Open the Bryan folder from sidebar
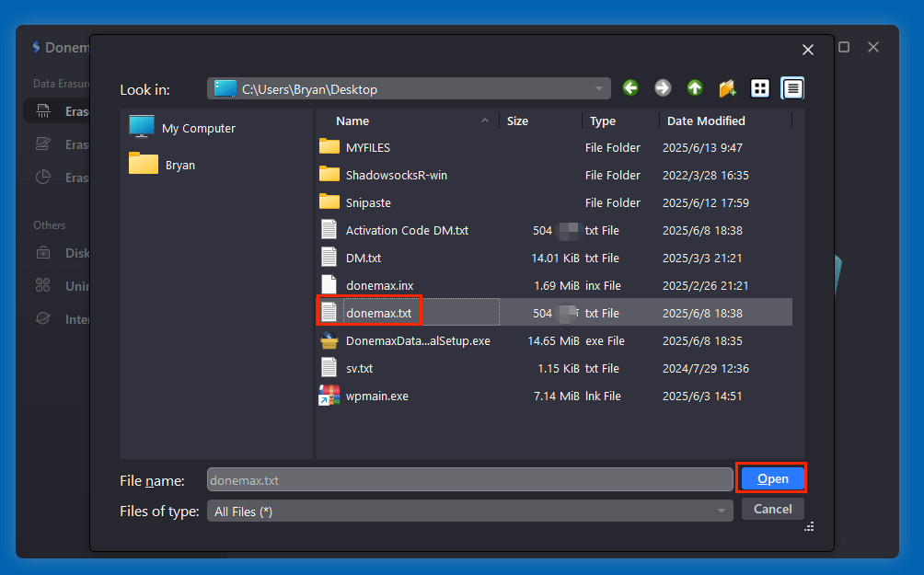Image resolution: width=924 pixels, height=575 pixels. pyautogui.click(x=178, y=165)
